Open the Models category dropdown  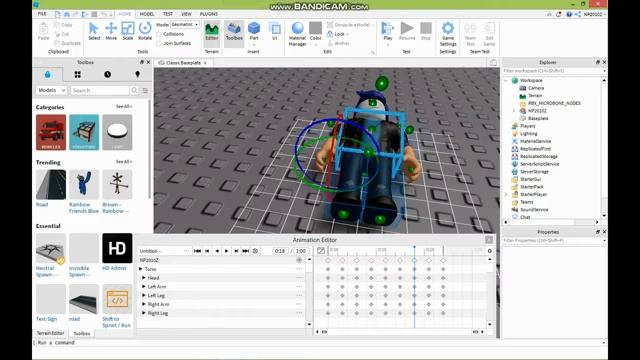[51, 90]
